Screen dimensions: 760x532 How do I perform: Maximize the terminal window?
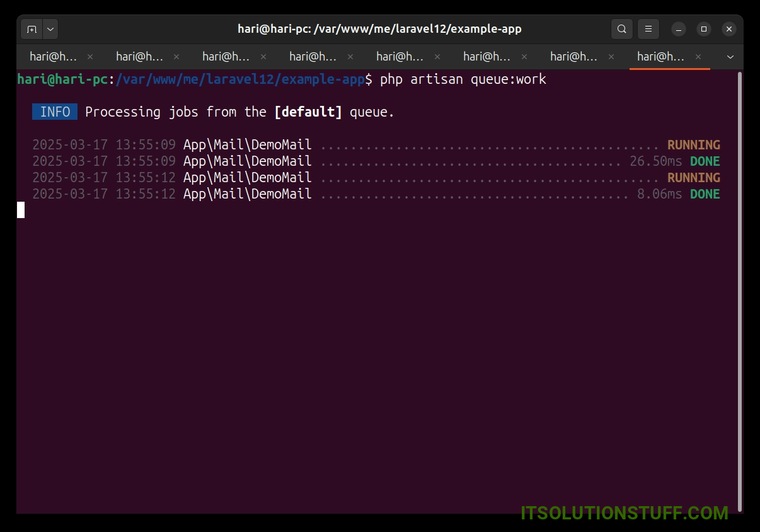704,29
